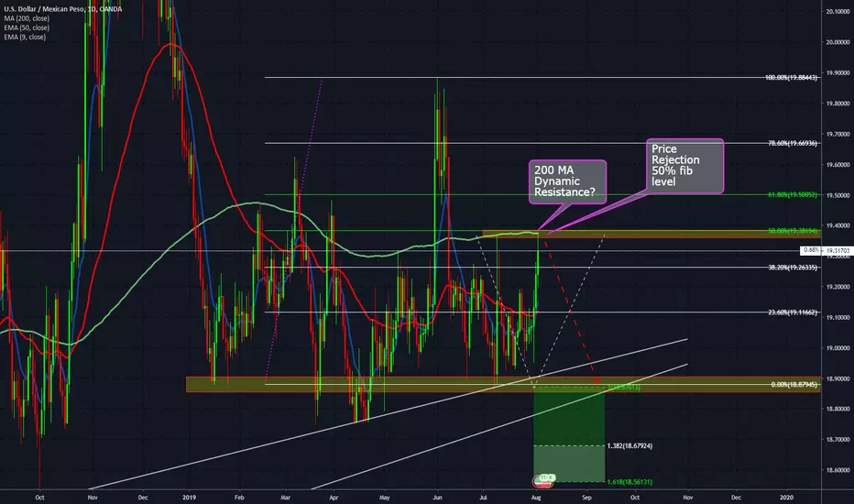The width and height of the screenshot is (854, 504).
Task: Click the Mar label on time axis
Action: (x=285, y=498)
